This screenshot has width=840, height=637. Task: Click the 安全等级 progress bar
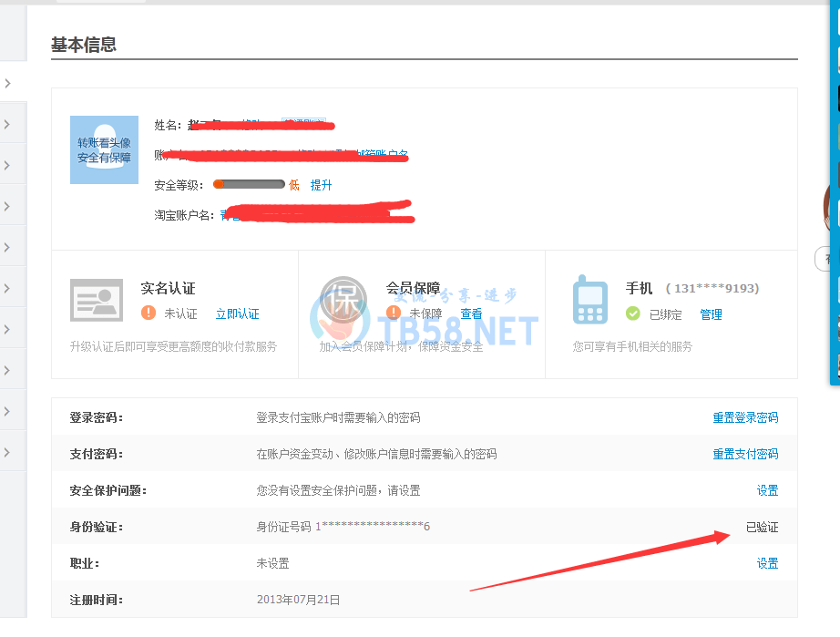249,185
